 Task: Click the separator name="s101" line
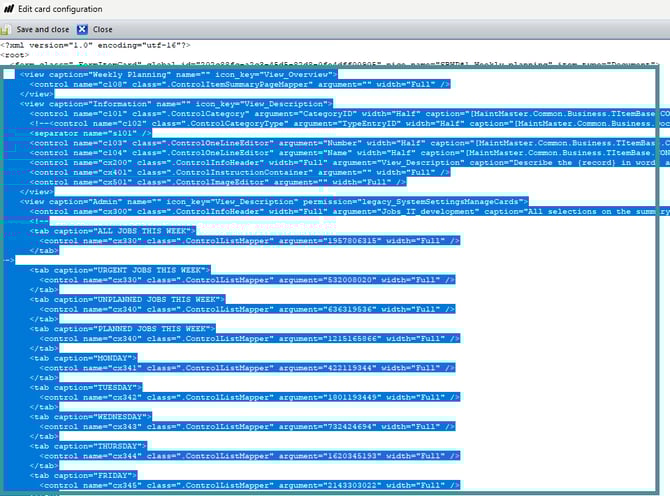click(x=91, y=133)
